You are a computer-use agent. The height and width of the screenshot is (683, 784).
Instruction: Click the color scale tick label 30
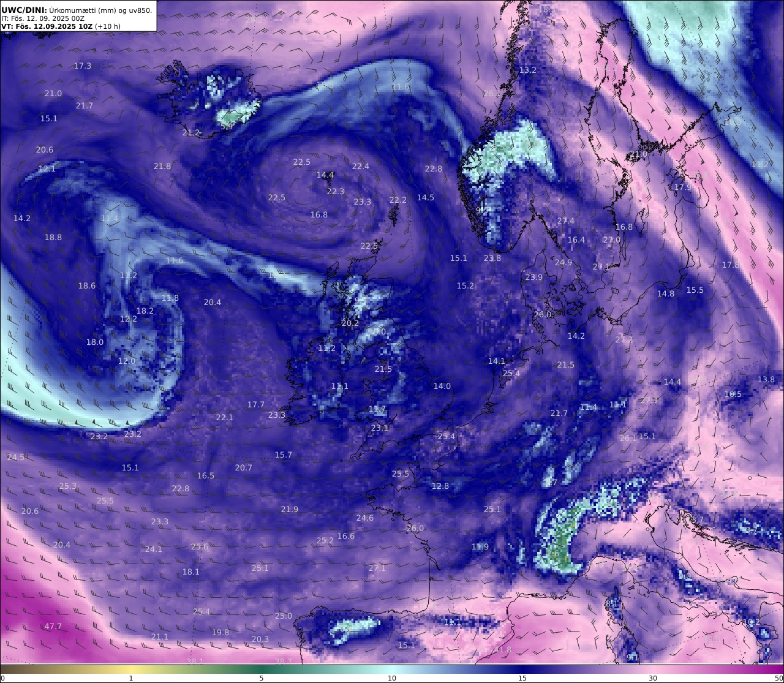(x=653, y=678)
